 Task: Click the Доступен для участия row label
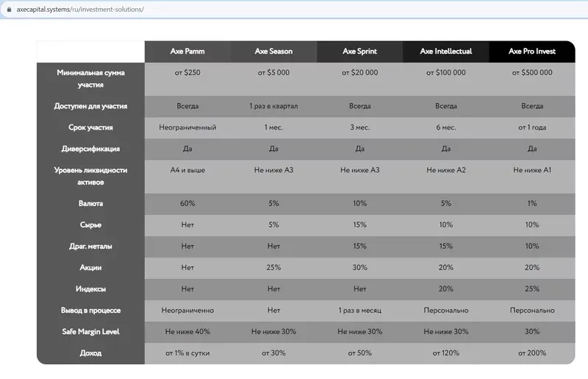(90, 106)
